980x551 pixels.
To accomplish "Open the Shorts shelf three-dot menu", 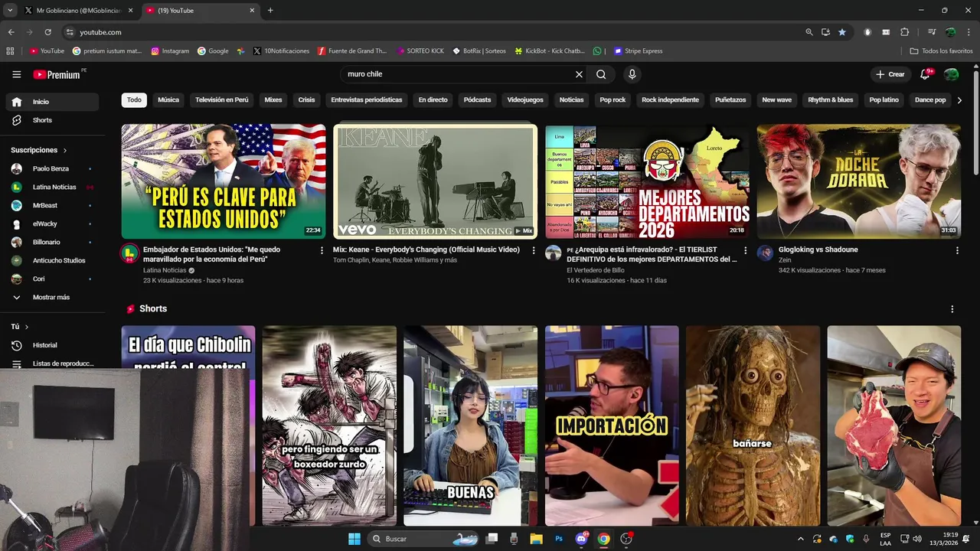I will click(952, 309).
